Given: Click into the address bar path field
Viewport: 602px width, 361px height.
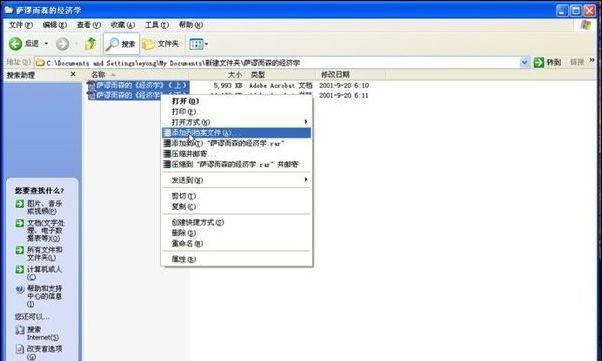Looking at the screenshot, I should 277,63.
